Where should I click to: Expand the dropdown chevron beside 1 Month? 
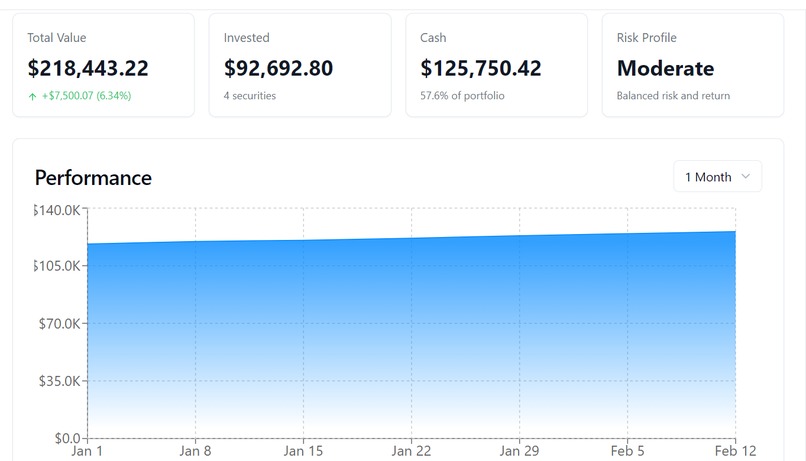point(745,176)
